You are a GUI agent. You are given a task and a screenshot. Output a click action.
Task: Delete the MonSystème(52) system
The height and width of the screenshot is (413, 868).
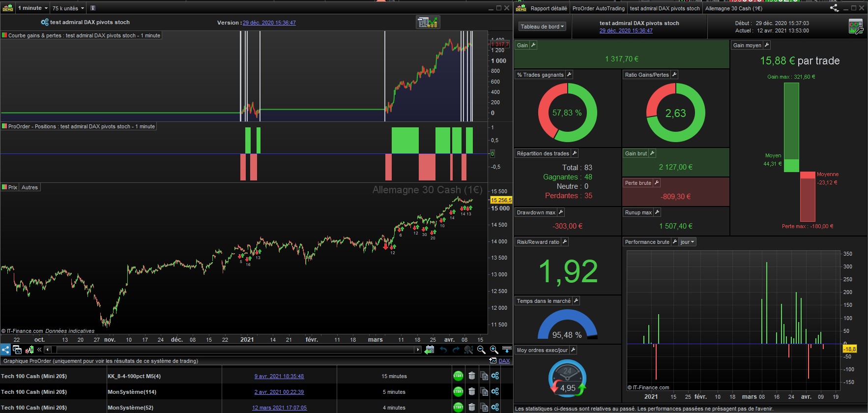click(472, 407)
